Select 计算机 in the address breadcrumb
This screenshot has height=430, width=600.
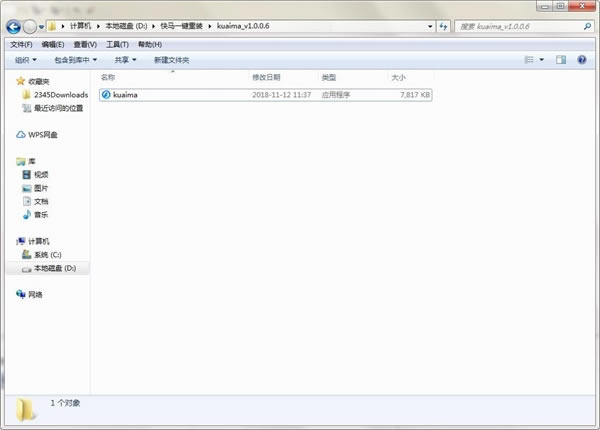tap(80, 26)
